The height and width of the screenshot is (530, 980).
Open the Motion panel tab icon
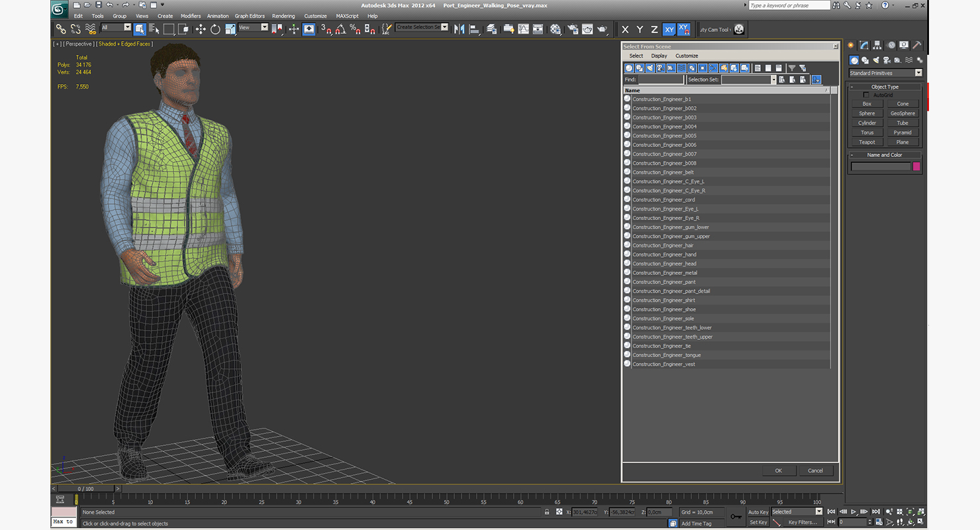pos(891,46)
